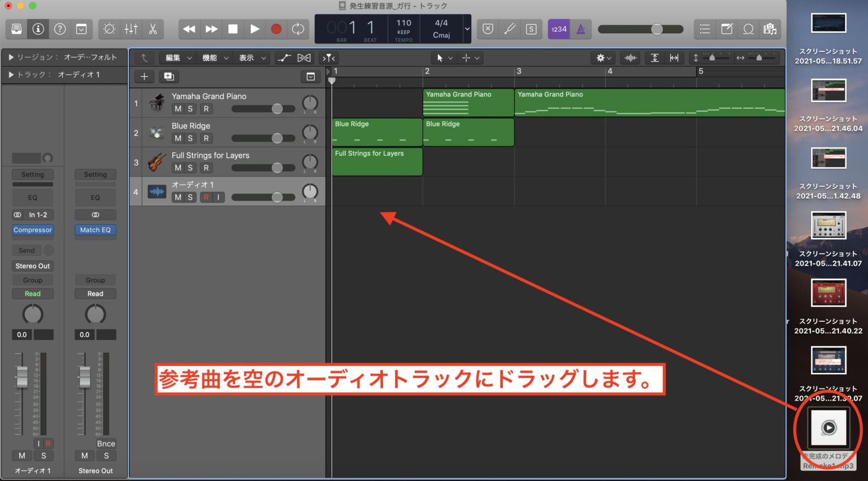Viewport: 868px width, 481px height.
Task: Activate the metronome icon near the tempo display
Action: click(x=581, y=29)
